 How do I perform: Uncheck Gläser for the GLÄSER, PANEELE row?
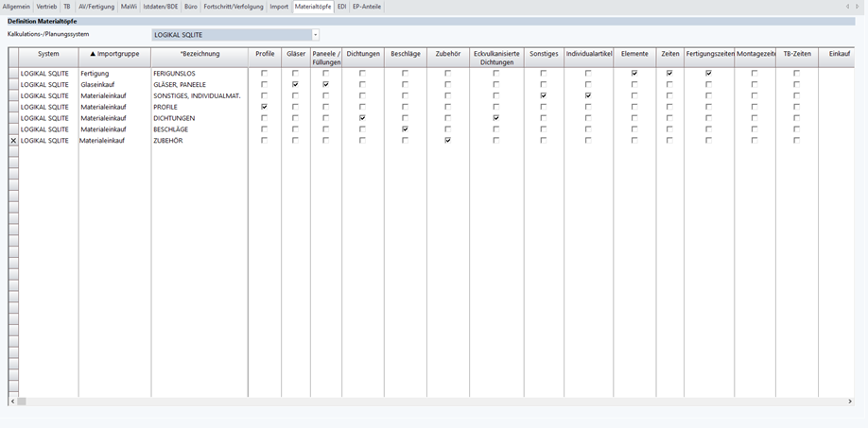[295, 84]
